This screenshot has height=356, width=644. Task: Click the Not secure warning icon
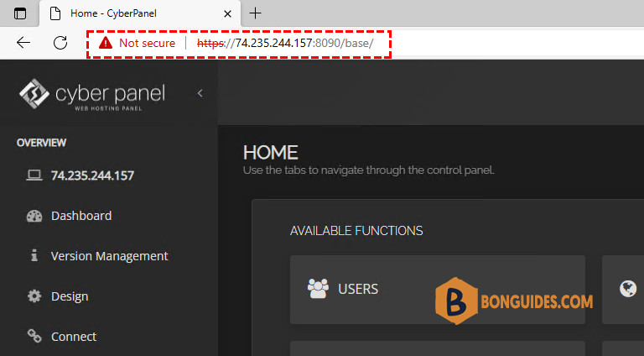coord(106,43)
